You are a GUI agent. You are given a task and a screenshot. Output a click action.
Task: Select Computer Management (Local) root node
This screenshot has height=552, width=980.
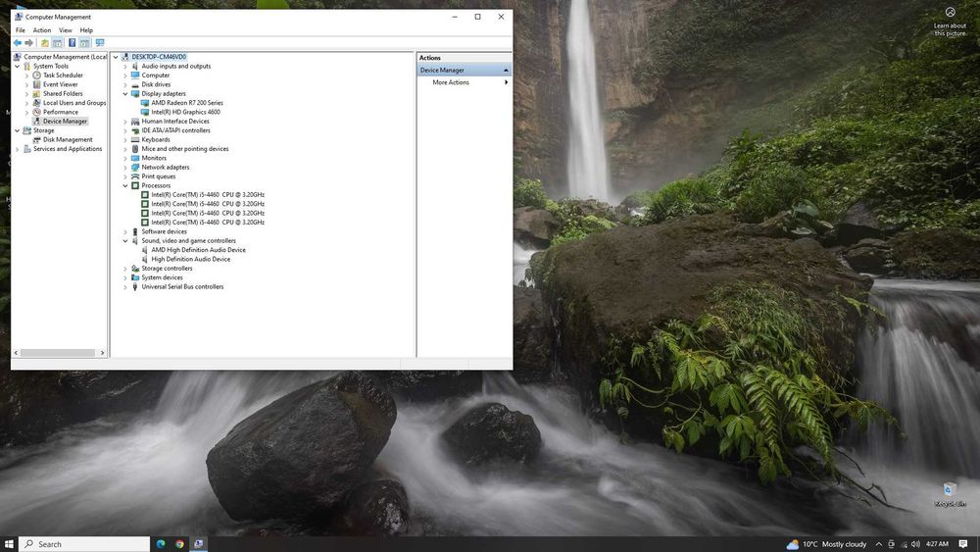(65, 57)
